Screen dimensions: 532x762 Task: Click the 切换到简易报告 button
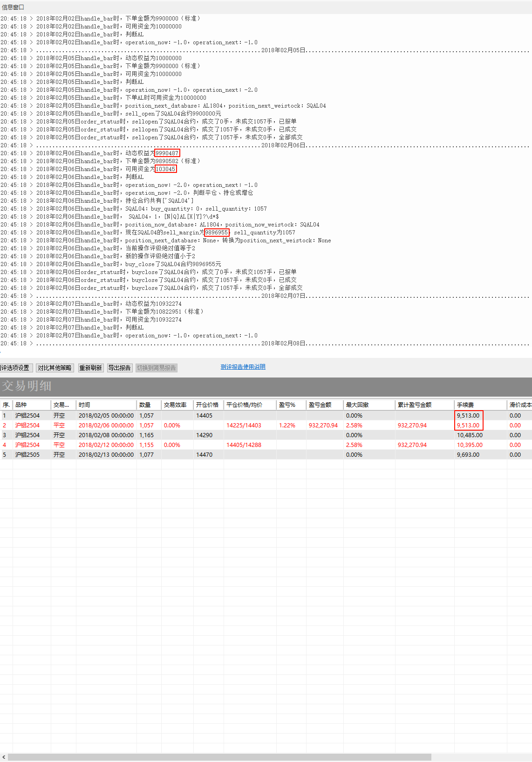(156, 368)
